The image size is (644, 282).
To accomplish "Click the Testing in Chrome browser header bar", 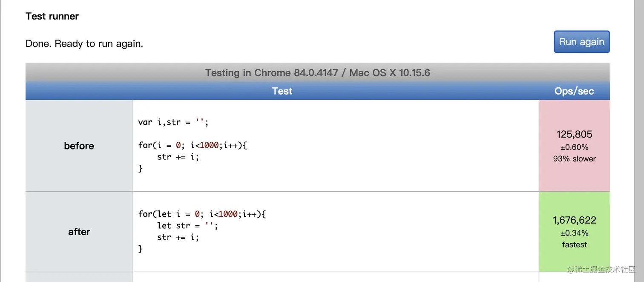I will (x=317, y=73).
